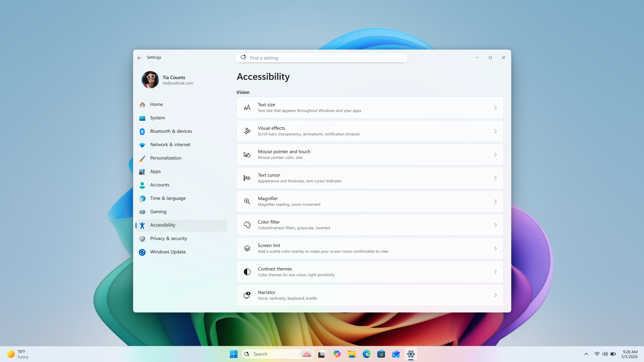Open Tia Counts account profile

pyautogui.click(x=167, y=80)
